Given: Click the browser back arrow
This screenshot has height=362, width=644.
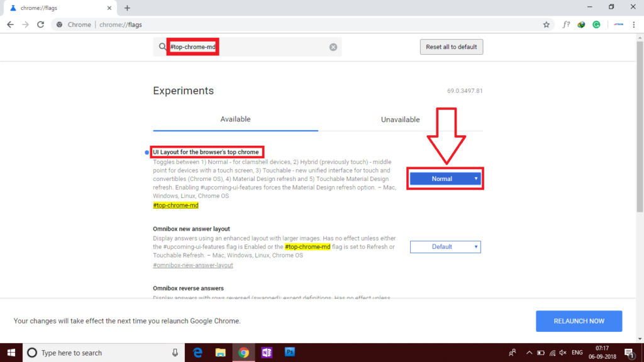Looking at the screenshot, I should pyautogui.click(x=11, y=25).
